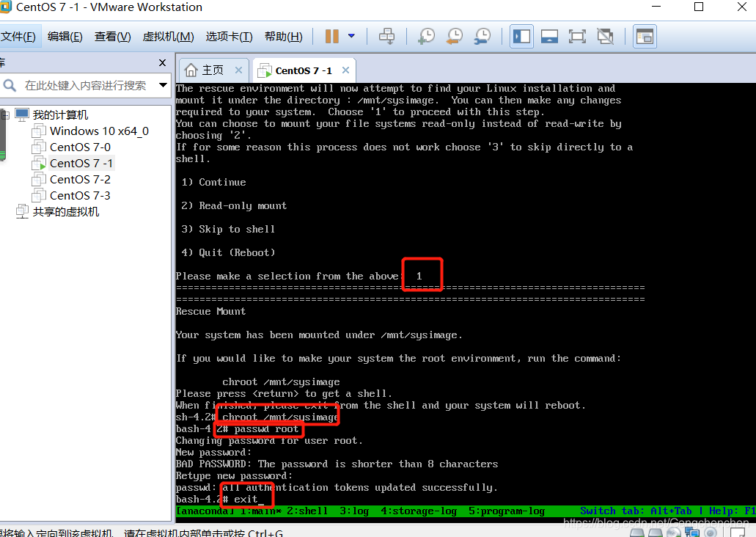Screen dimensions: 756x537
Task: Click '4) Quit (Reboot)' option text
Action: pos(228,253)
